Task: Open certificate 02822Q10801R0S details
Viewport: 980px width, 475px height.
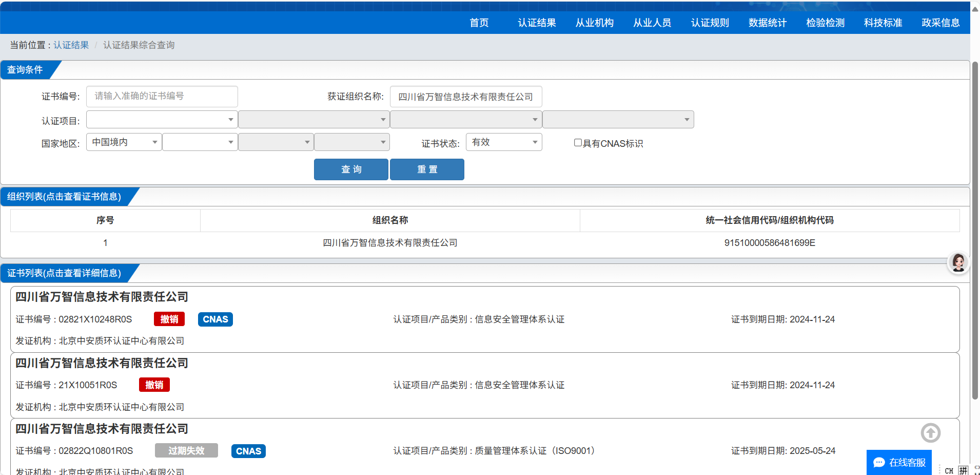Action: click(485, 447)
